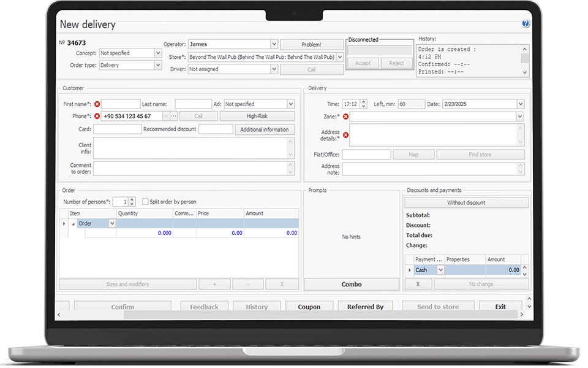Open Additional information for the customer
Image resolution: width=588 pixels, height=368 pixels.
265,129
